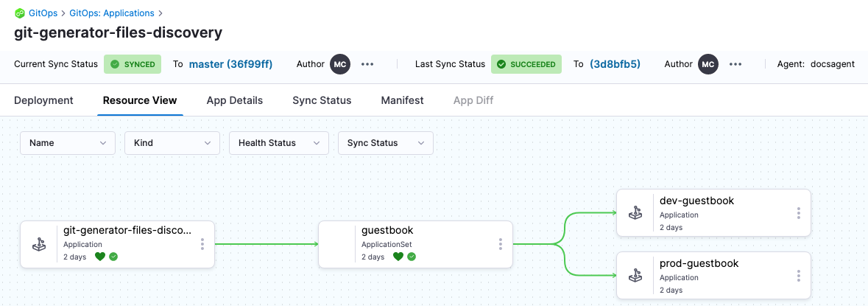Click the GitOps logo icon in breadcrumb
Image resolution: width=868 pixels, height=306 pixels.
tap(20, 13)
